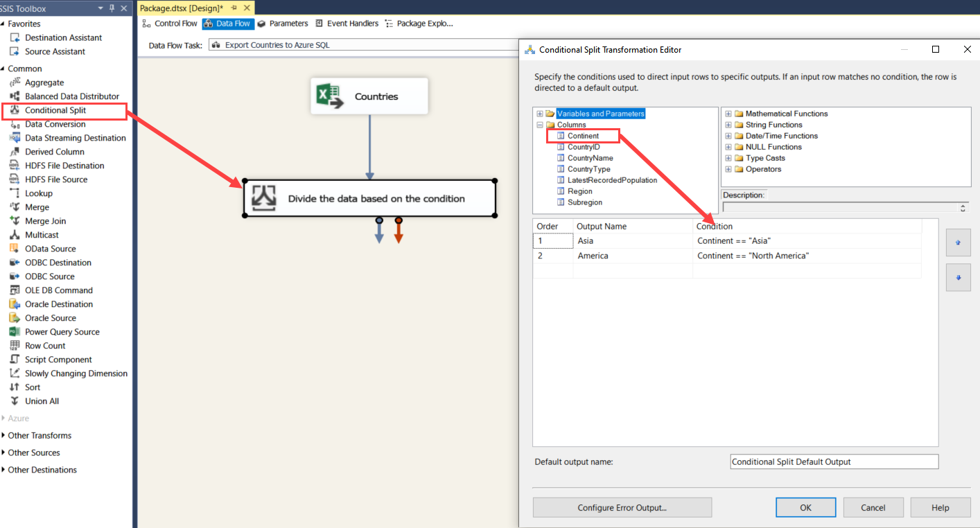
Task: Select the Derived Column icon
Action: point(15,152)
